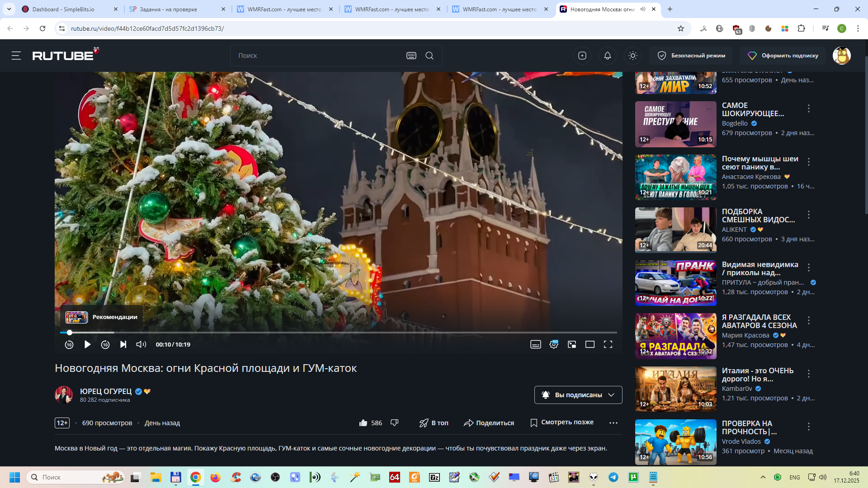The height and width of the screenshot is (488, 868).
Task: Rewind the video 10 seconds
Action: click(x=69, y=344)
